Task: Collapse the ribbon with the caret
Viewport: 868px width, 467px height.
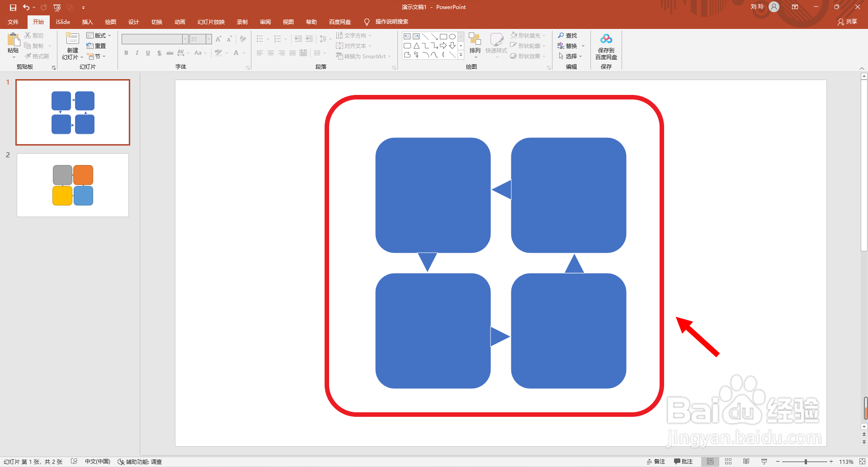Action: [862, 68]
